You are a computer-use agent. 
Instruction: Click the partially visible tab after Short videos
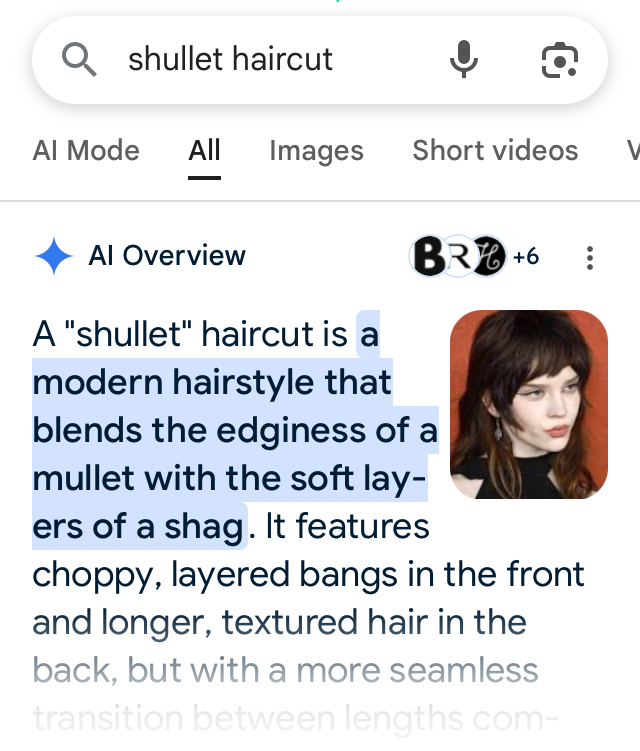point(633,150)
